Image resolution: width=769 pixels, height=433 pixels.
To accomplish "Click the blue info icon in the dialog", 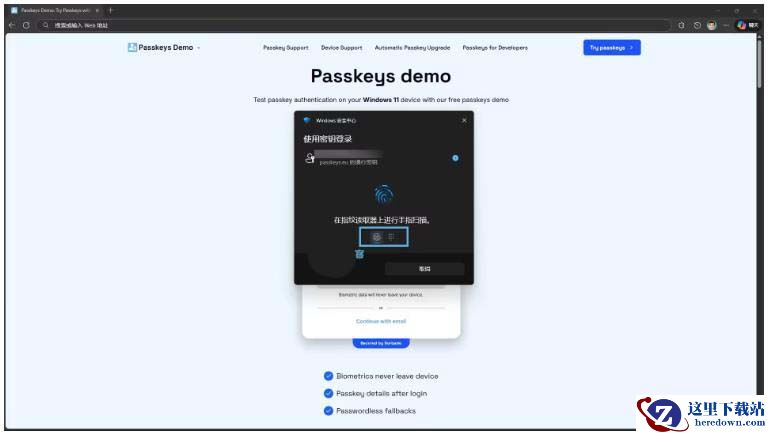I will point(455,158).
